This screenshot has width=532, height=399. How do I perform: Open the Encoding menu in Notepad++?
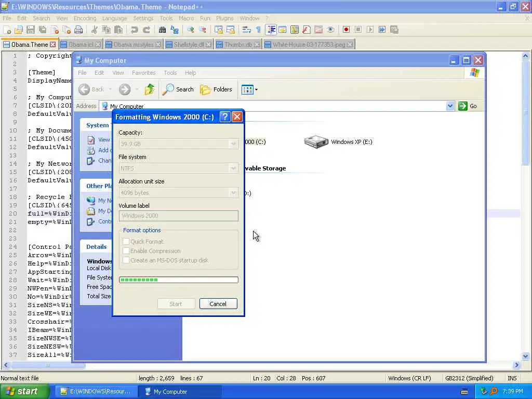tap(85, 18)
